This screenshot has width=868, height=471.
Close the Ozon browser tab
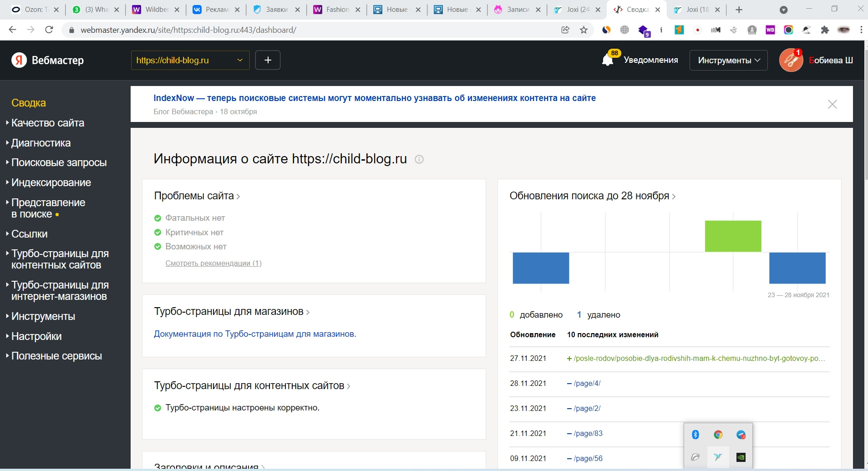point(56,10)
